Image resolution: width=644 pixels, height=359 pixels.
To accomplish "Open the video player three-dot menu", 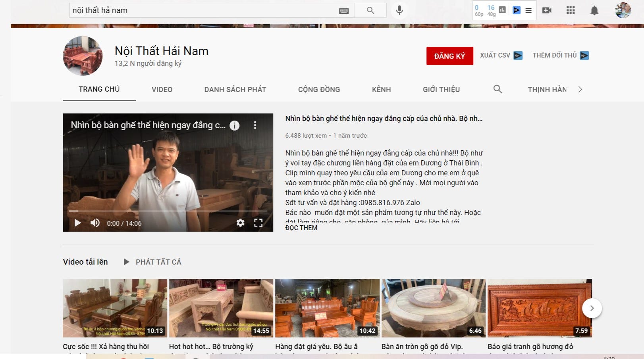I will pyautogui.click(x=255, y=125).
